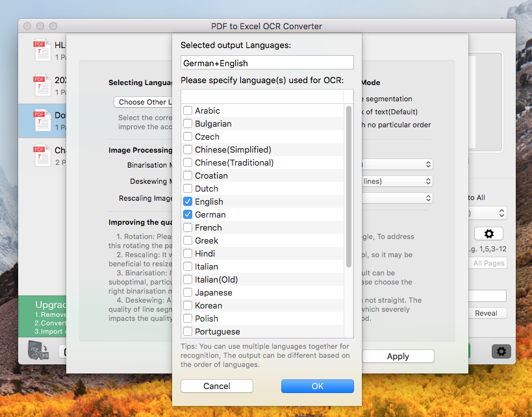Uncheck the German language checkbox
This screenshot has width=532, height=417.
click(x=188, y=214)
